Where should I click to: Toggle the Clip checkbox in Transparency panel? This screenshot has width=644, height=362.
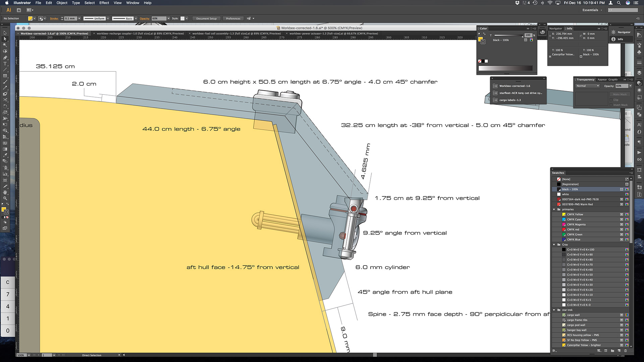pos(611,100)
